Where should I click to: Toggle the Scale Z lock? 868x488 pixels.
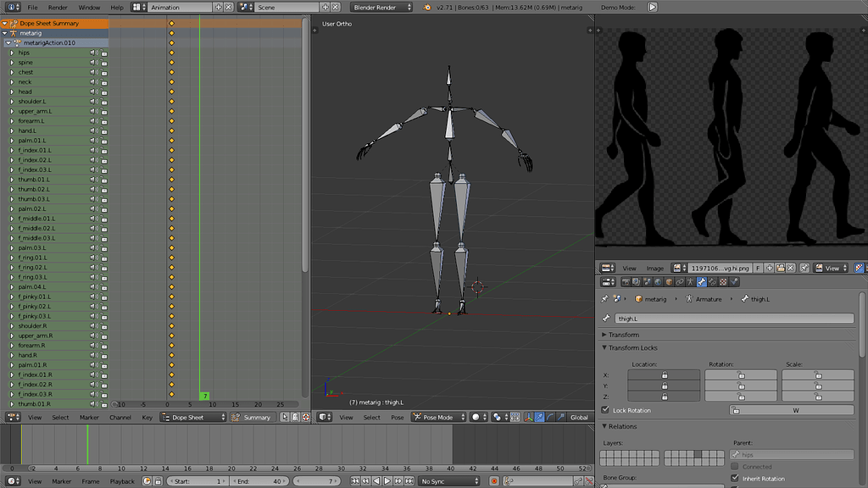818,396
